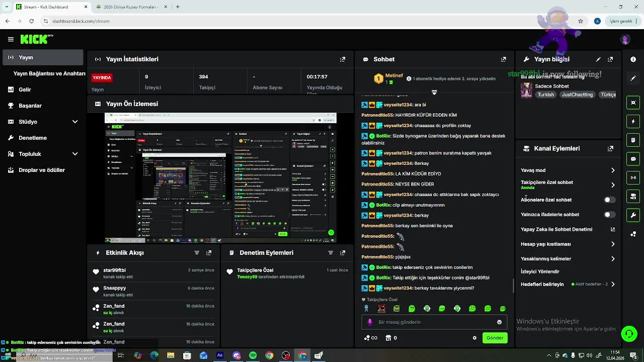Pop out the Etkinlik Akışı panel
Image resolution: width=644 pixels, height=362 pixels.
209,253
